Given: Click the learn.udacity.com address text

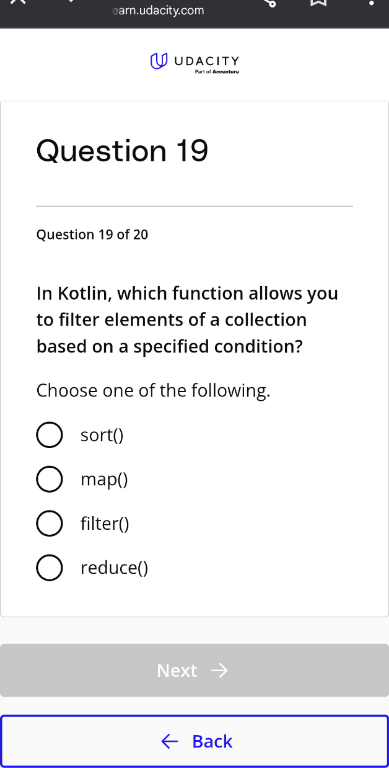Looking at the screenshot, I should point(158,10).
